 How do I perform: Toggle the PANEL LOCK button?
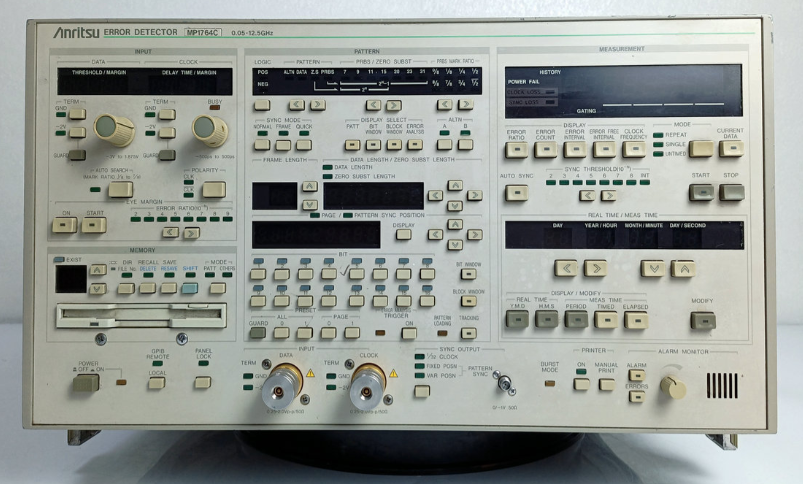pyautogui.click(x=203, y=381)
